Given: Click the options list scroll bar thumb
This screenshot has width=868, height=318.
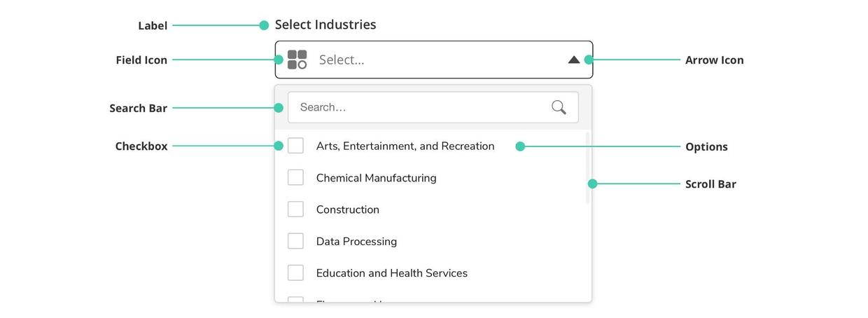Looking at the screenshot, I should (588, 168).
